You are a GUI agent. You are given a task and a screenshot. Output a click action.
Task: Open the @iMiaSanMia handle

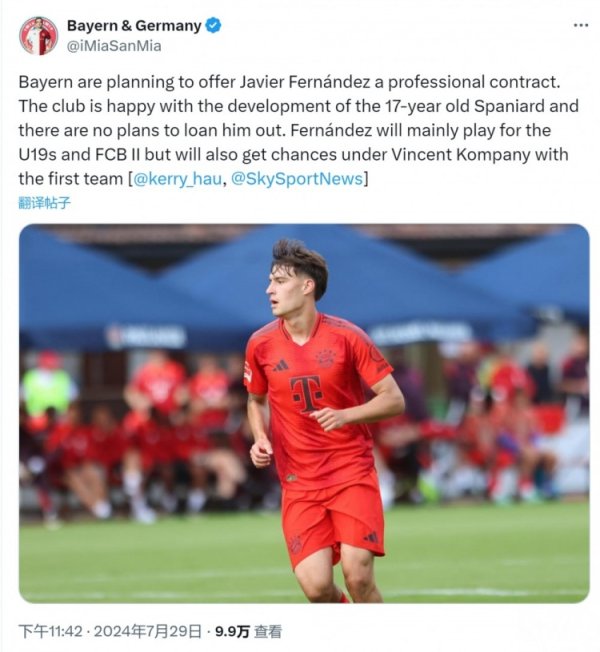point(114,46)
